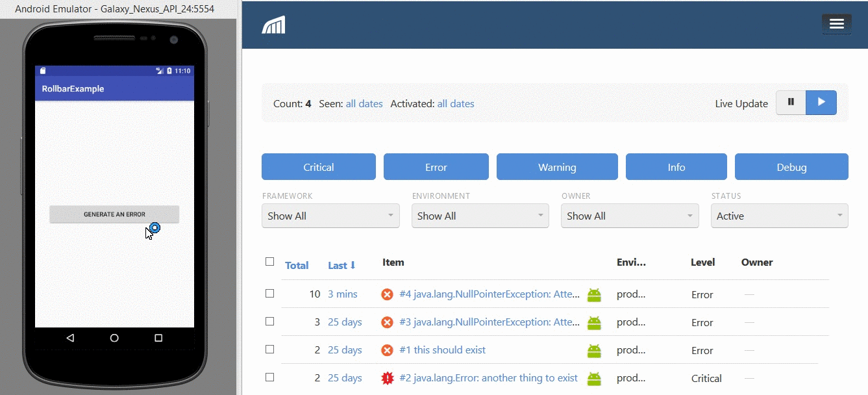The image size is (868, 395).
Task: Tap emulator Home navigation button
Action: pos(114,338)
